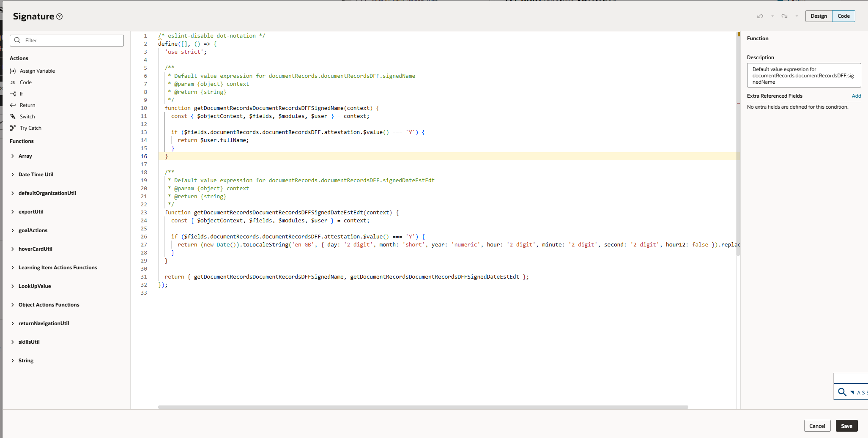Select the If action branch icon
This screenshot has width=868, height=438.
(x=13, y=94)
